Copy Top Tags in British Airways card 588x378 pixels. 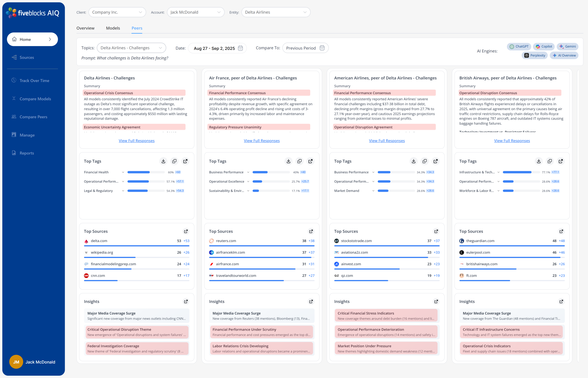pyautogui.click(x=550, y=161)
